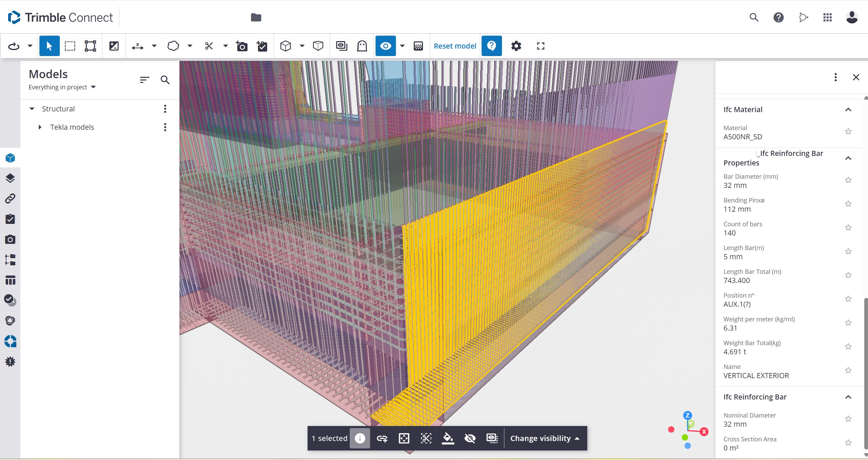The image size is (868, 460).
Task: Expand the Tekla models tree item
Action: point(40,127)
